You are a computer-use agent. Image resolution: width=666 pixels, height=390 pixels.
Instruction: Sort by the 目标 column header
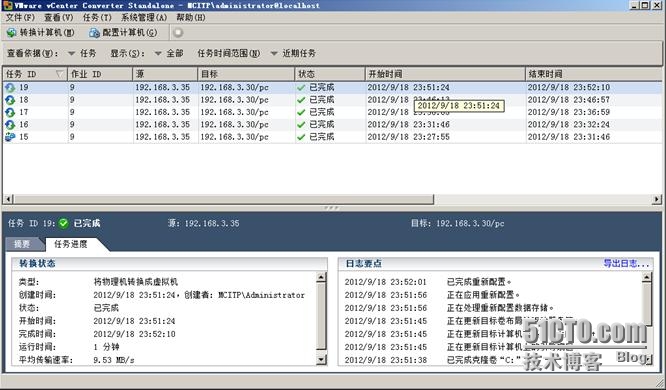click(x=246, y=74)
